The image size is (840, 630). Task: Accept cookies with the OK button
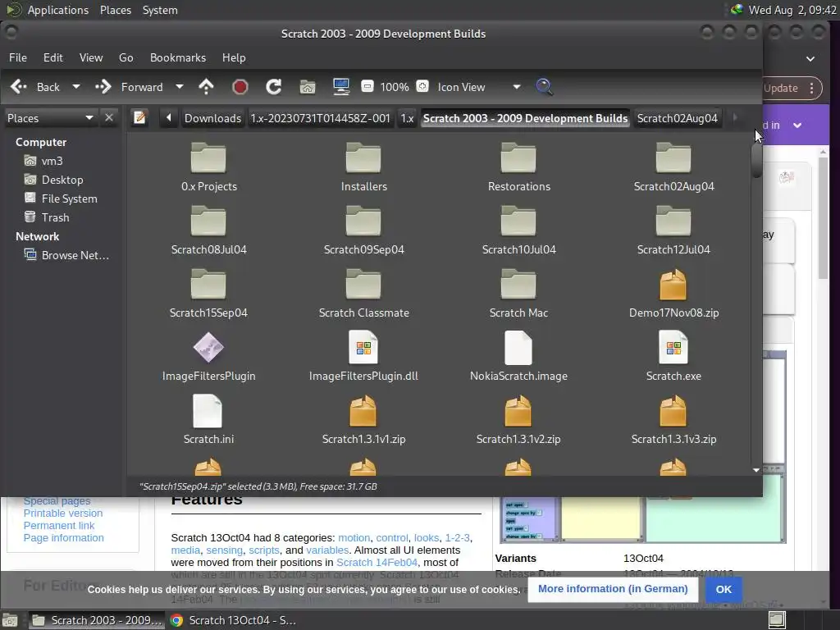724,589
